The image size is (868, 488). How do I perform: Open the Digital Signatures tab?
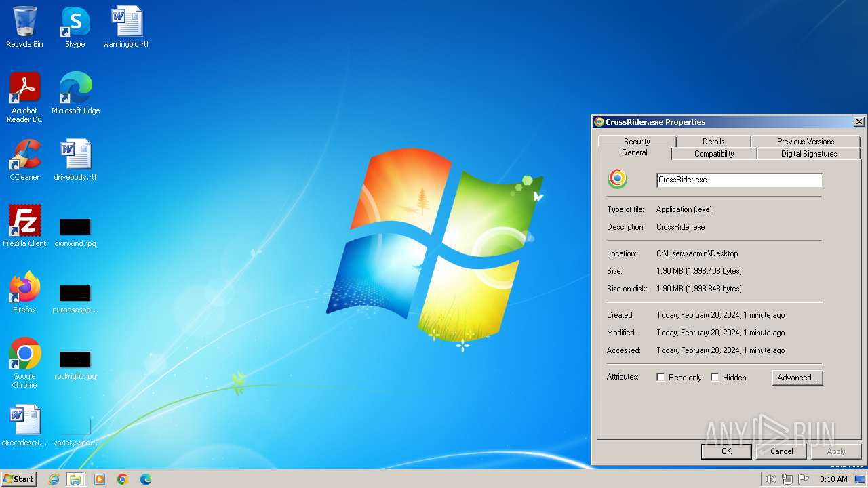(x=809, y=154)
